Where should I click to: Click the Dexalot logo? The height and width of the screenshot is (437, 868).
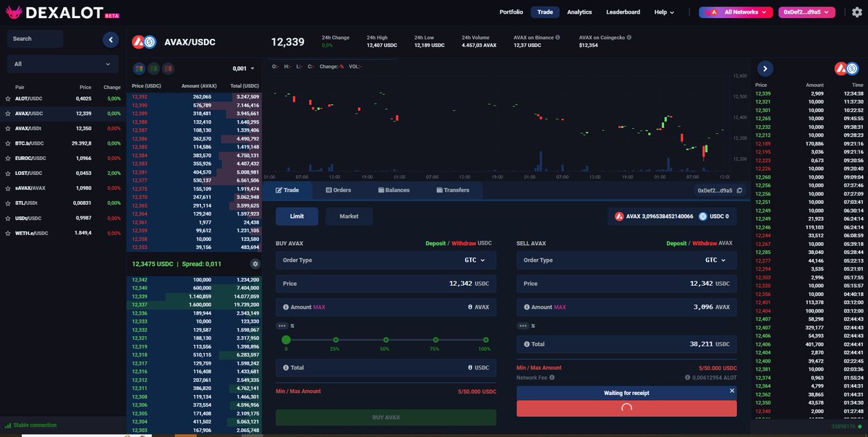coord(63,12)
